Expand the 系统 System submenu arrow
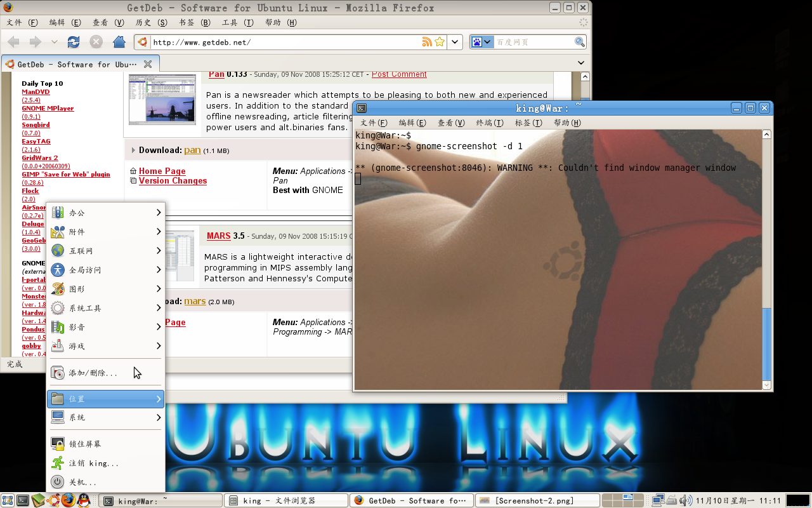 tap(159, 417)
